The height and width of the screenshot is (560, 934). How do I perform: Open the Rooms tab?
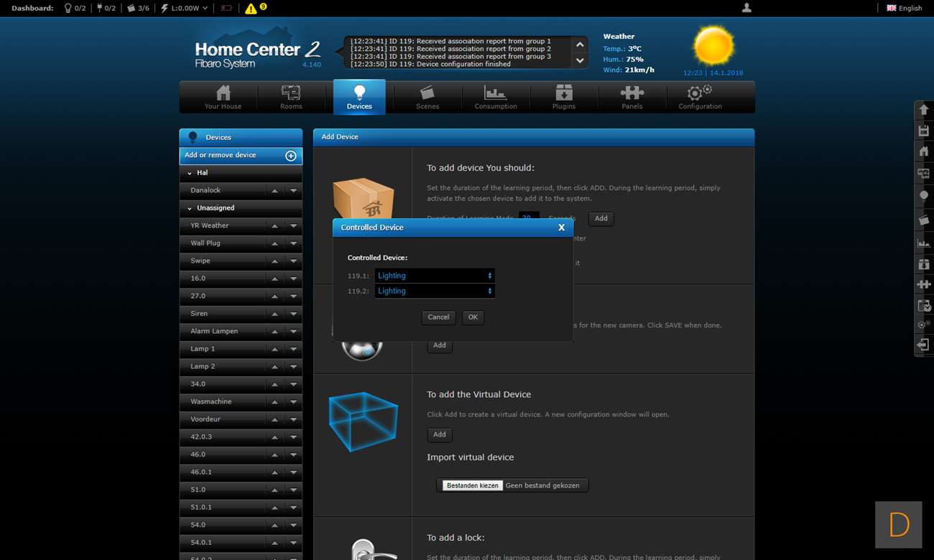[x=291, y=98]
